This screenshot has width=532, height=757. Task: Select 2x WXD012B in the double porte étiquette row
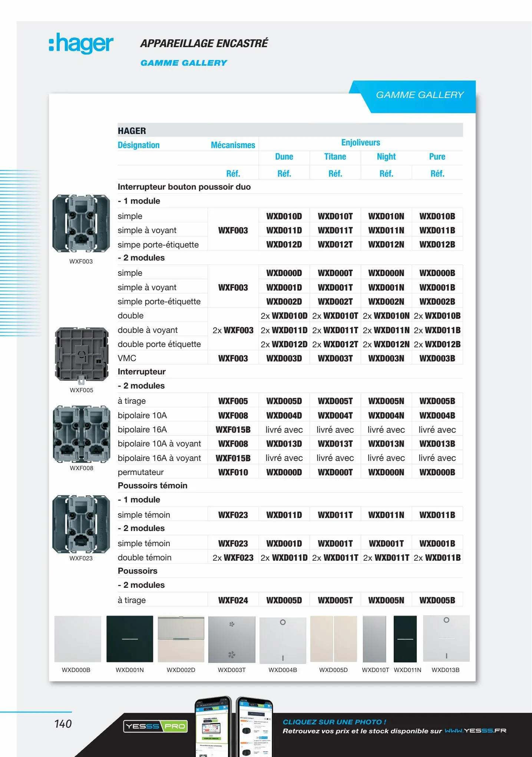(437, 344)
